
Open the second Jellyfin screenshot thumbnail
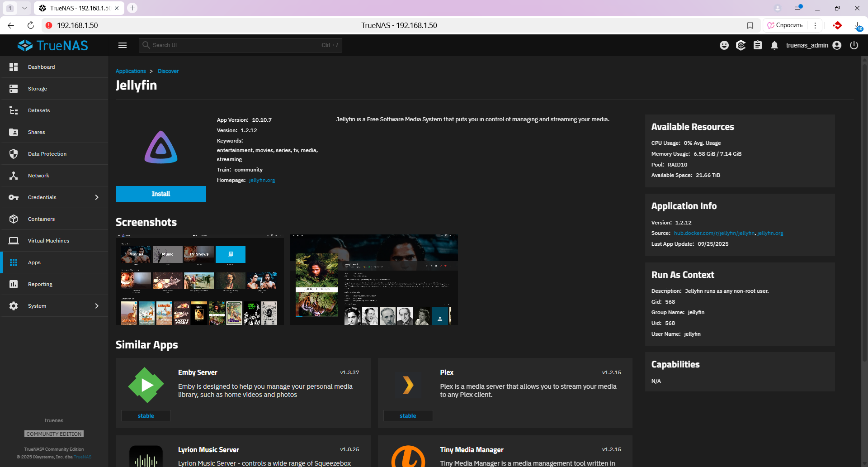pos(374,280)
